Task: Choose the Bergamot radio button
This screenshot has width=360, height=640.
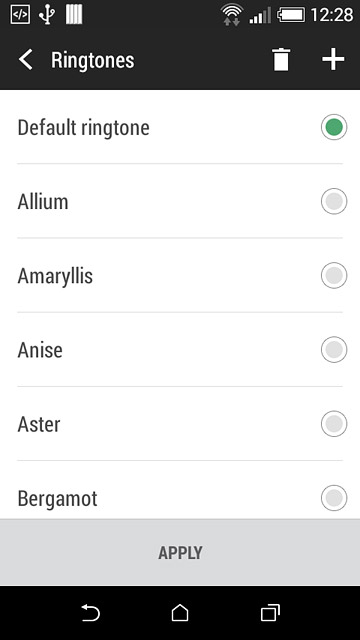Action: tap(334, 498)
